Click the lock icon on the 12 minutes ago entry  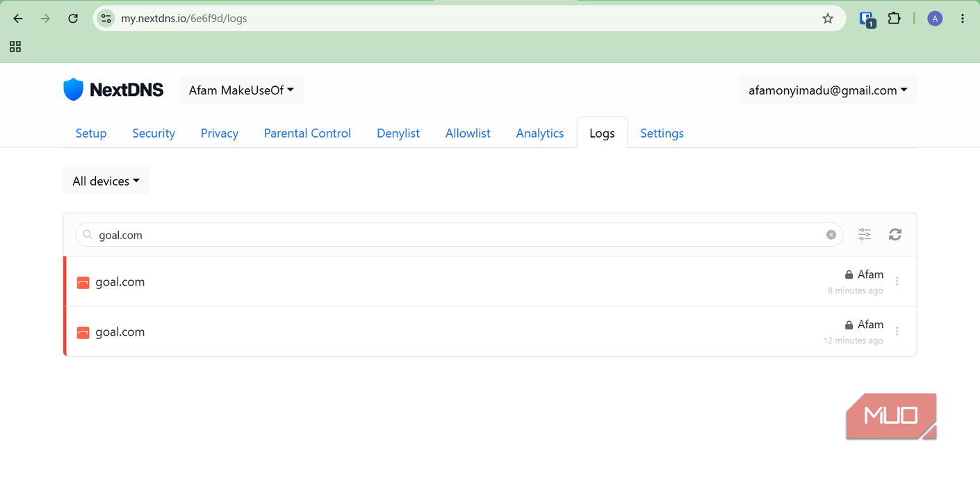pyautogui.click(x=849, y=325)
